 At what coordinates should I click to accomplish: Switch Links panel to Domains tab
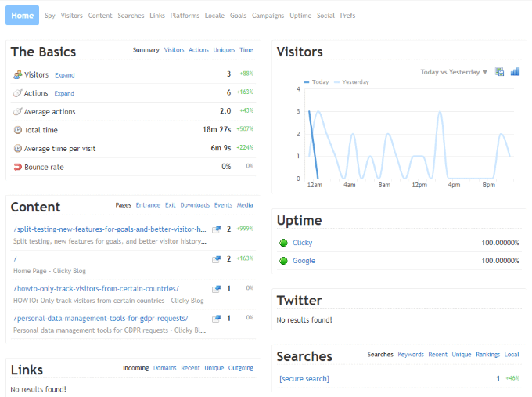pyautogui.click(x=165, y=368)
